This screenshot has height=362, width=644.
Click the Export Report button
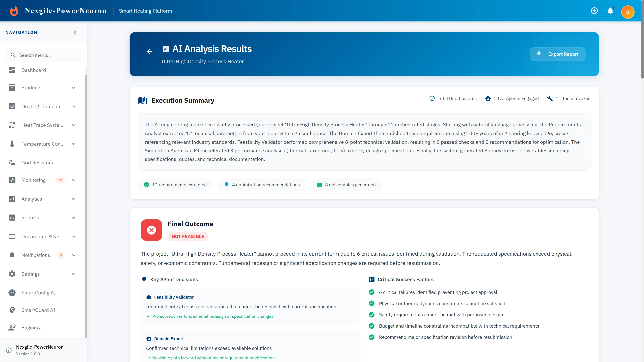click(557, 54)
